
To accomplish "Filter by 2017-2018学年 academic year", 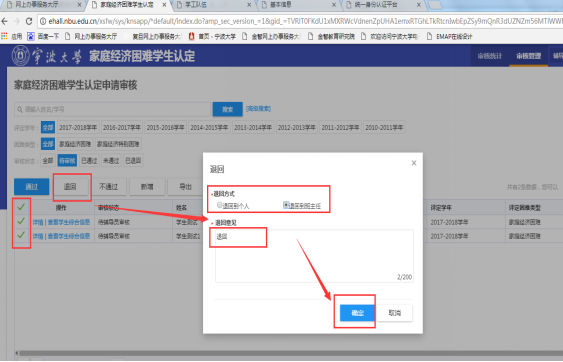I will [x=78, y=127].
